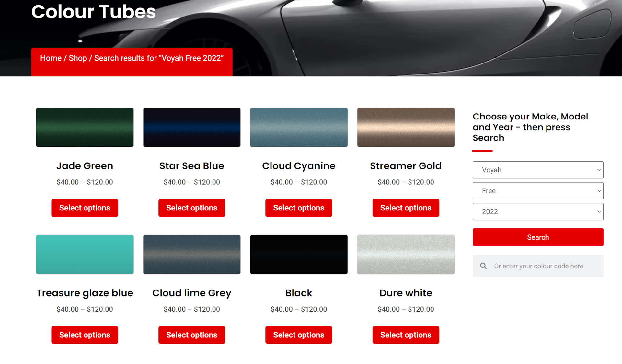Viewport: 622px width, 364px height.
Task: Expand the Free model dropdown
Action: coord(538,191)
